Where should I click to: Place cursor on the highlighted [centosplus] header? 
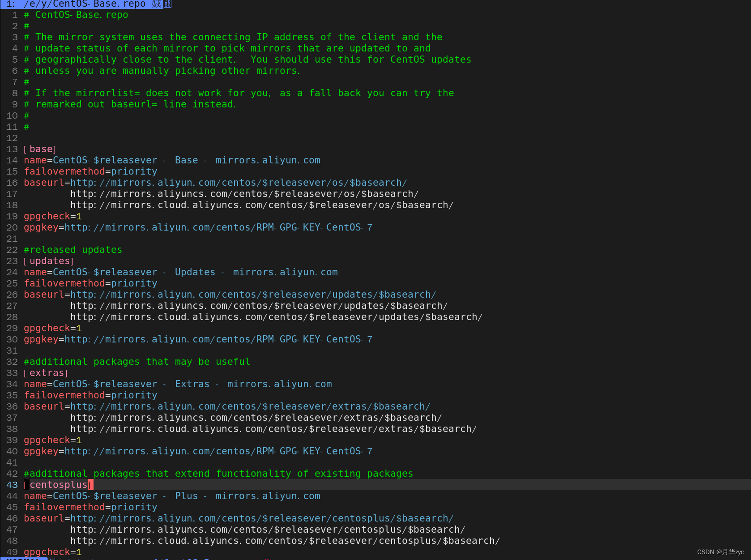pos(58,485)
